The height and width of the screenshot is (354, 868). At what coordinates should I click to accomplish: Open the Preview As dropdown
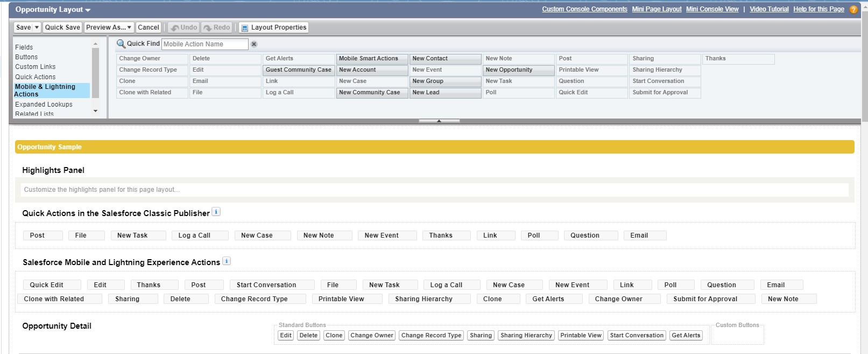pos(109,27)
